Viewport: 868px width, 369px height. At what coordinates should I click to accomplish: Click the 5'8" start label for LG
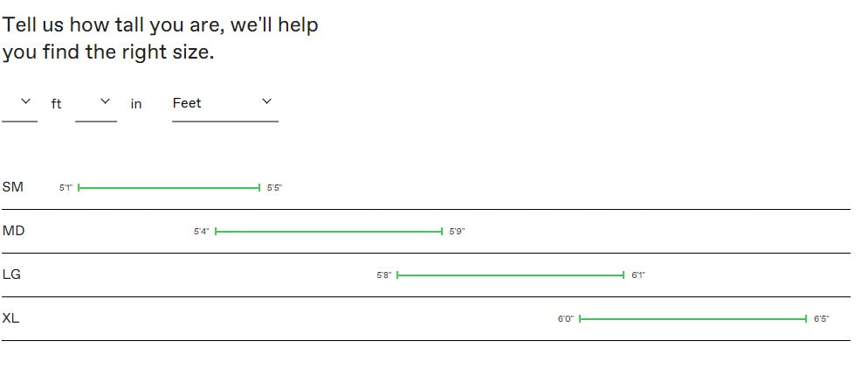tap(383, 275)
